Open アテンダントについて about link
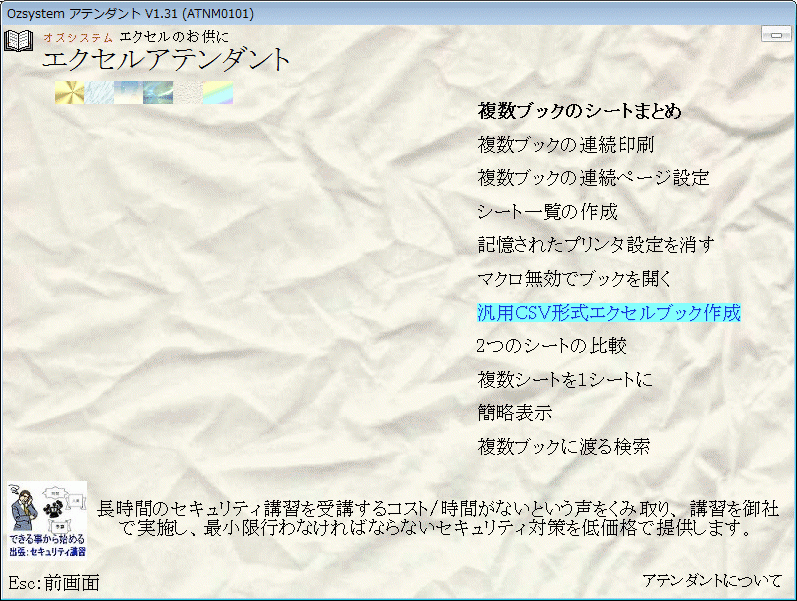This screenshot has height=601, width=797. 712,581
